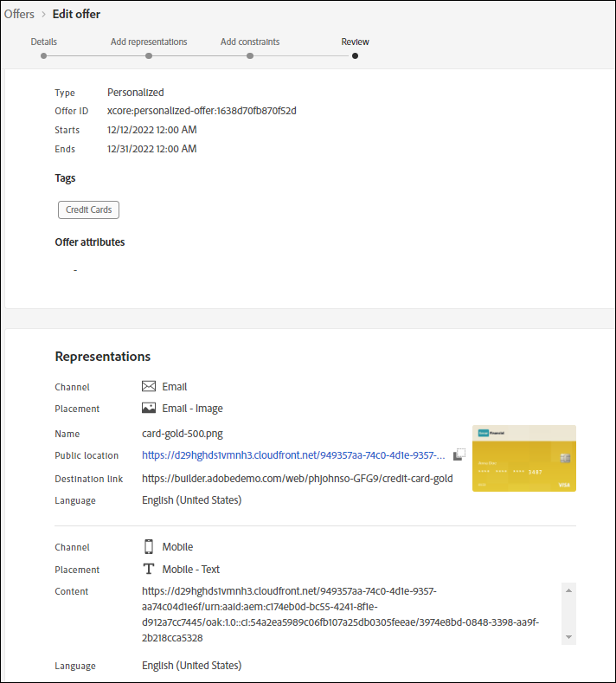Screen dimensions: 616x683
Task: Click the Edit offer breadcrumb title
Action: tap(77, 14)
